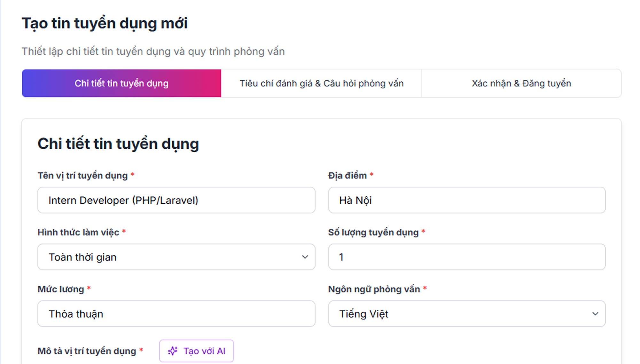Click the Ngôn ngữ phỏng vấn label
The width and height of the screenshot is (640, 364).
[x=374, y=289]
